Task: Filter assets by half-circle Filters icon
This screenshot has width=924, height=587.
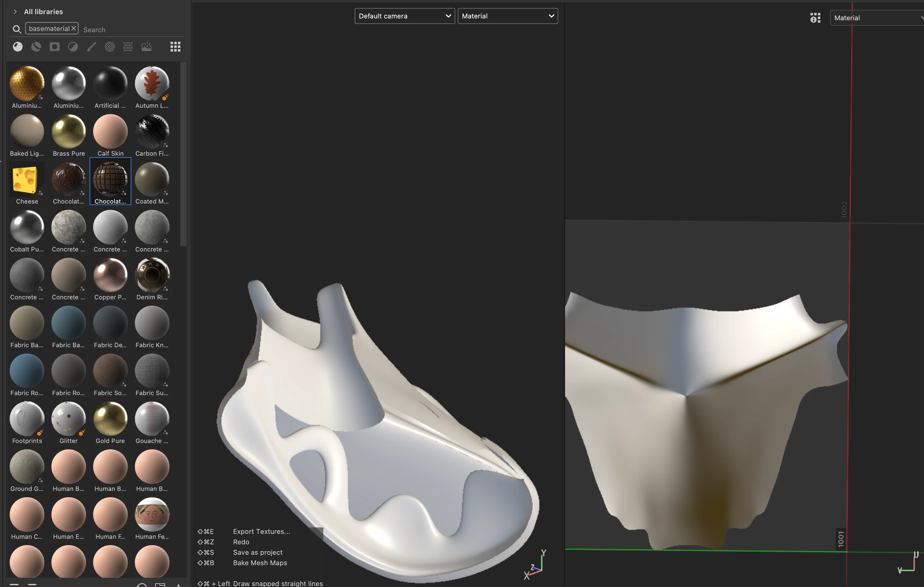Action: coord(73,47)
